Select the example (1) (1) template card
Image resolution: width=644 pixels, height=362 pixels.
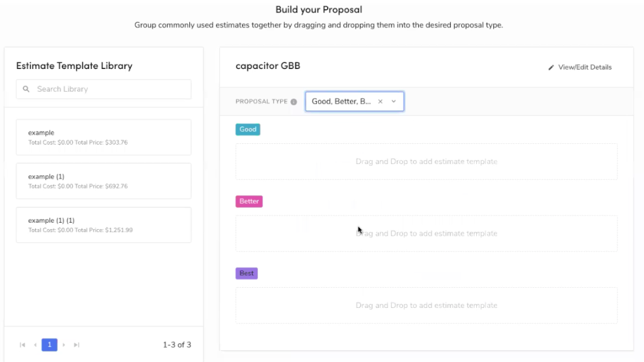(103, 225)
